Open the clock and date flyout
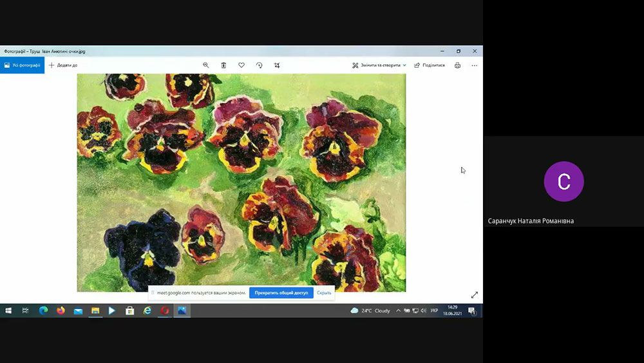 [452, 310]
